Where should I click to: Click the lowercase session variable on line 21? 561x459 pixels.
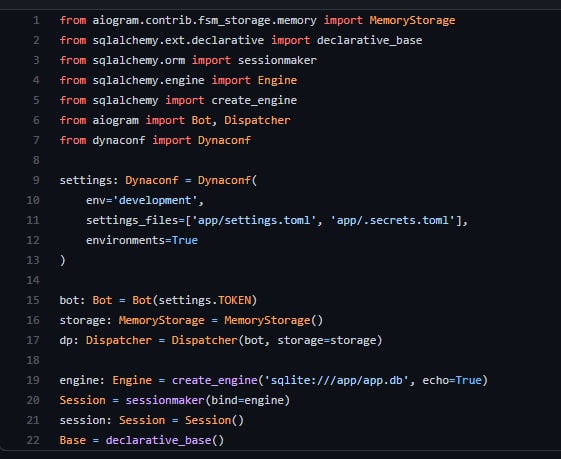[x=82, y=420]
